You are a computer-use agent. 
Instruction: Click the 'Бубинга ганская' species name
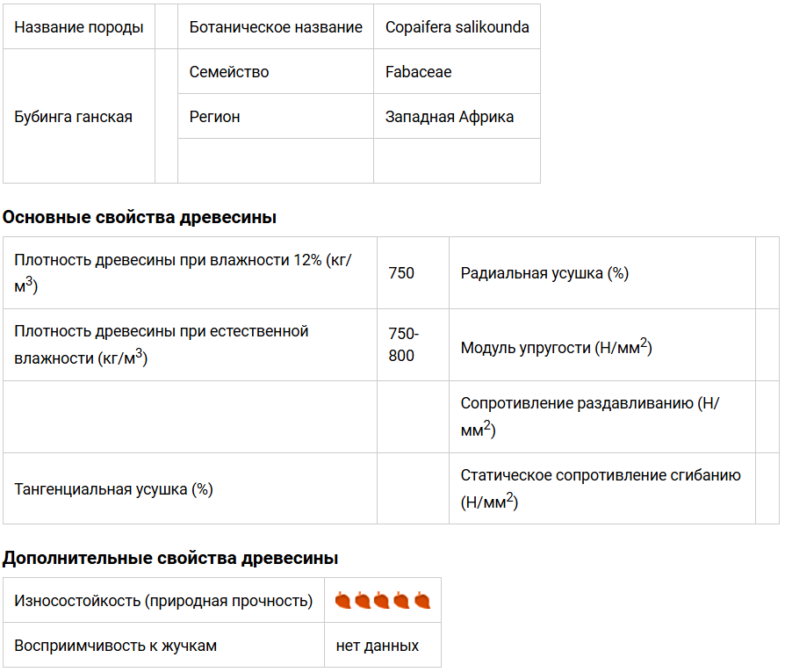coord(74,117)
